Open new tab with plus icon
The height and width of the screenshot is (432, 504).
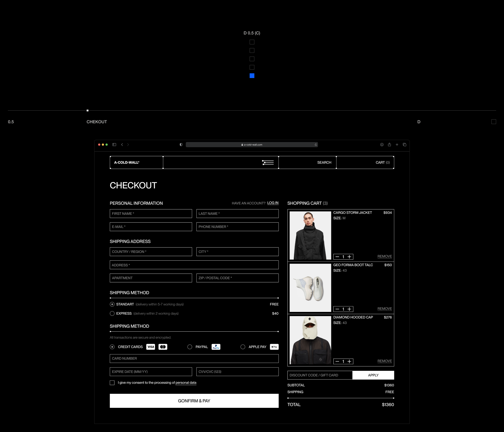pos(397,145)
